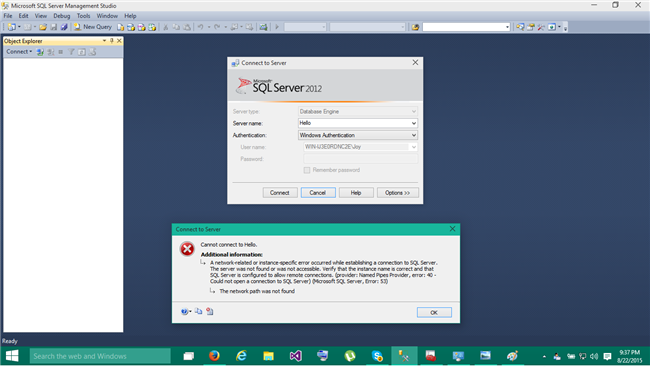Click the Help button in dialog
This screenshot has height=367, width=650.
pos(356,193)
